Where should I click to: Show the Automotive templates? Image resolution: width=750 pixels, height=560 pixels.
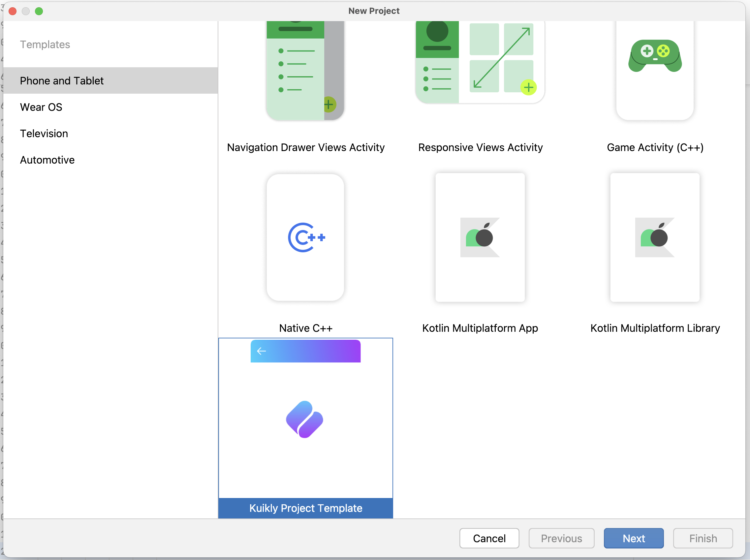(x=110, y=160)
